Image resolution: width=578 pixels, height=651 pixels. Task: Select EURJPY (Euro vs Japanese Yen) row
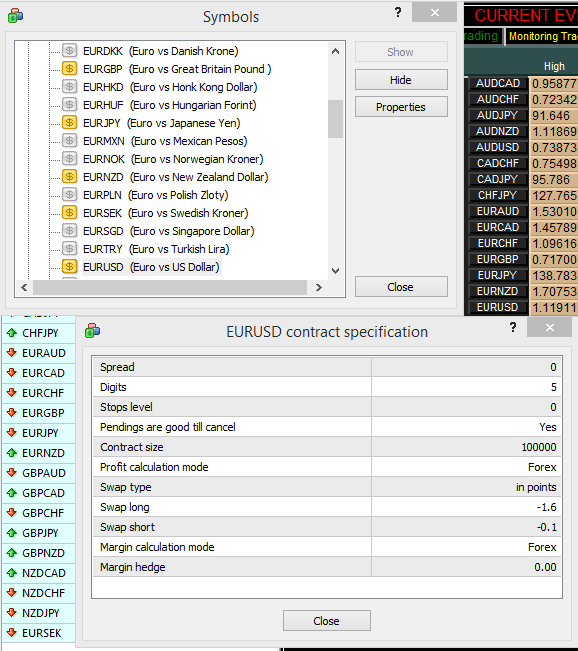162,123
